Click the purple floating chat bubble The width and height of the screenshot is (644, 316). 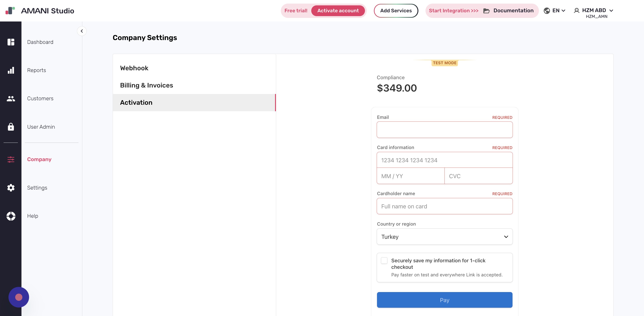[19, 297]
